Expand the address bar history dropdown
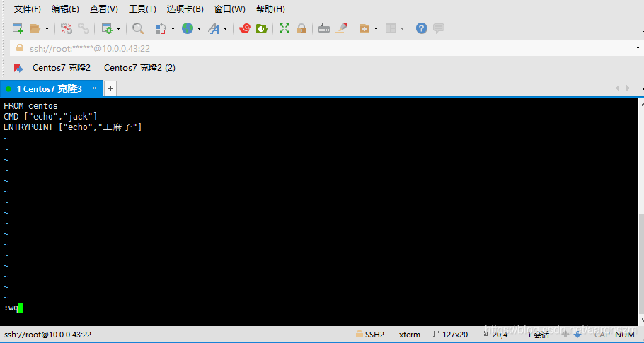Viewport: 644px width, 343px height. point(638,48)
